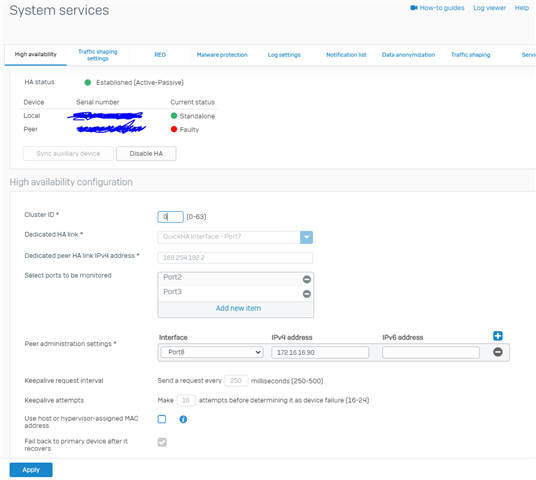Screen dimensions: 536x480
Task: Click the Disable HA button
Action: pyautogui.click(x=146, y=154)
